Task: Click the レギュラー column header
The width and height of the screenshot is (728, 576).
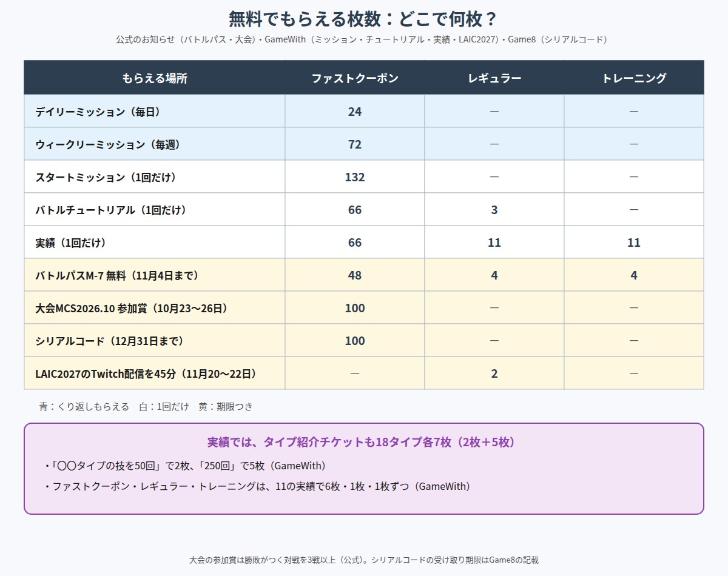Action: pos(494,78)
